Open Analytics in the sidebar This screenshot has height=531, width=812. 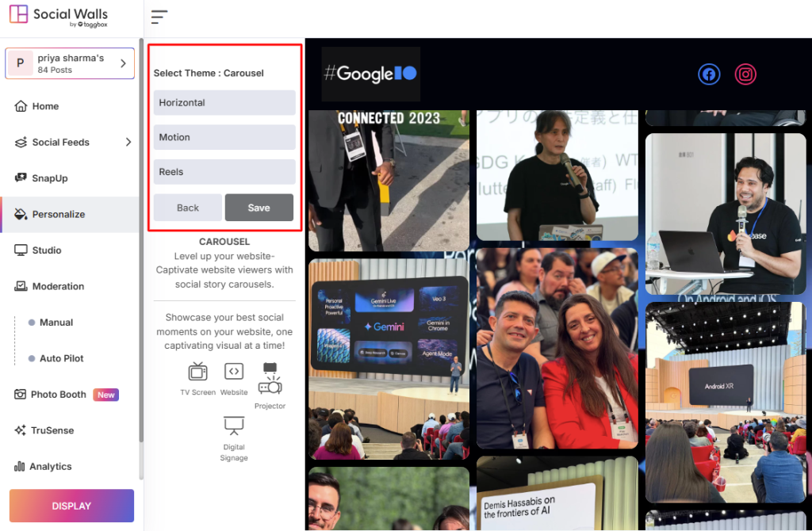click(x=50, y=467)
